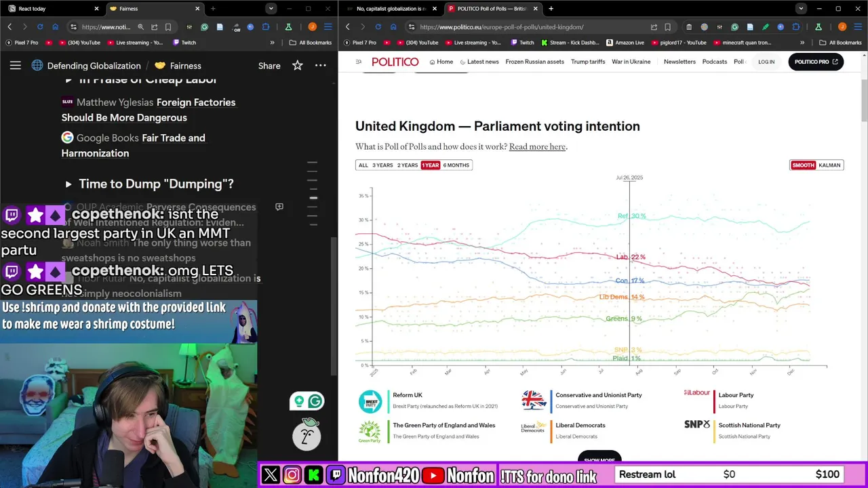Click the Labour Party legend entry

(x=719, y=401)
